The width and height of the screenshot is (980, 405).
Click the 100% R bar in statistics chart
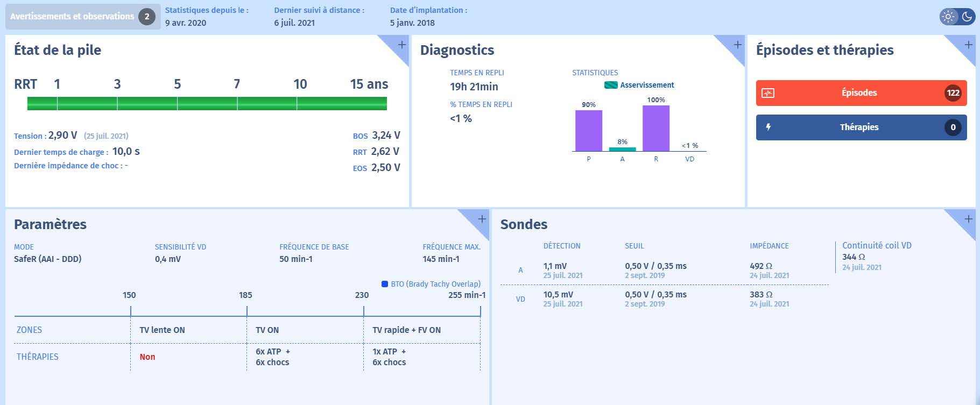(x=655, y=129)
